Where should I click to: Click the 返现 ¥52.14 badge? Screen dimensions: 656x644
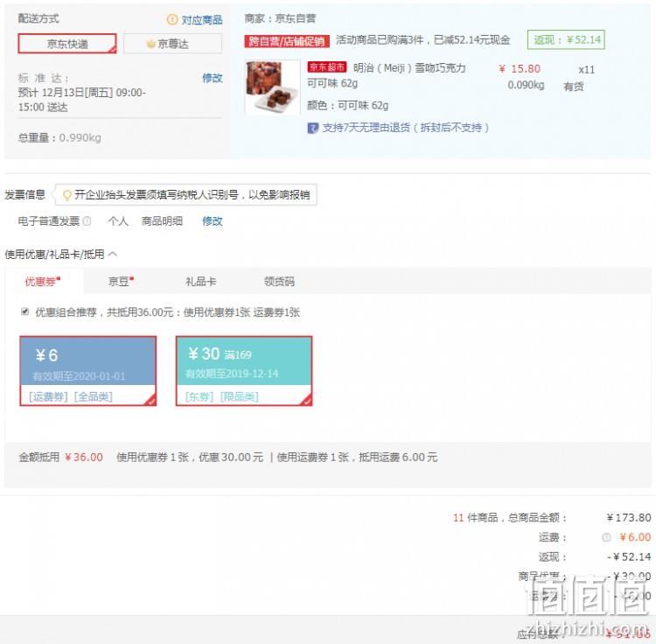pyautogui.click(x=566, y=39)
